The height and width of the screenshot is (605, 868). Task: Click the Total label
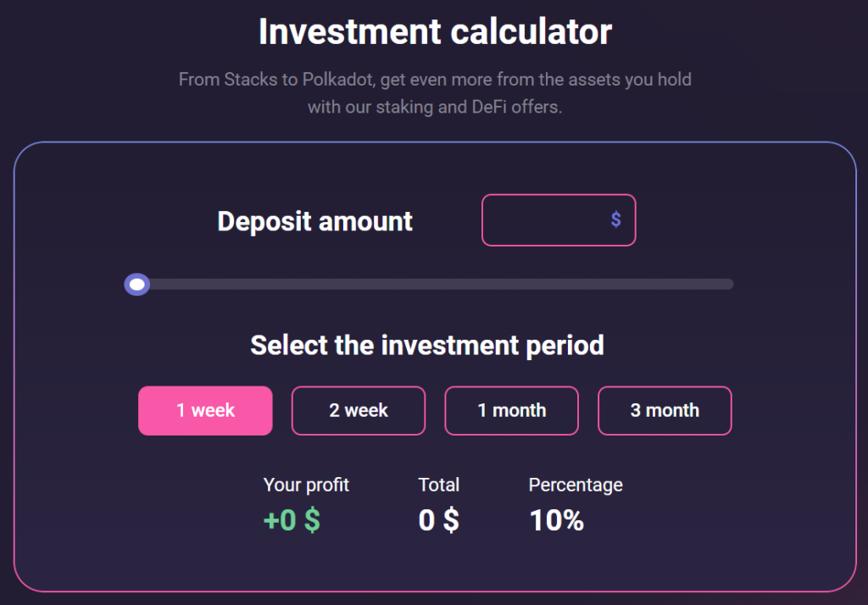pos(438,485)
